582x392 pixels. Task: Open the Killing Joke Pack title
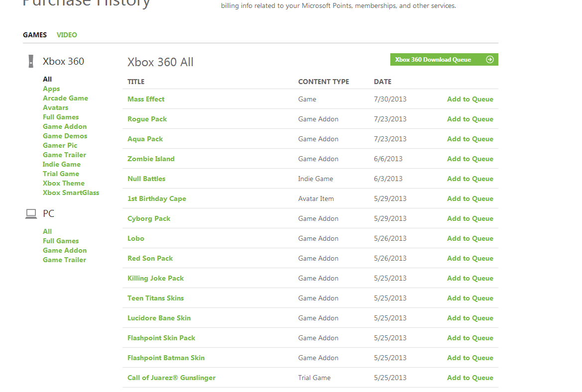point(155,278)
